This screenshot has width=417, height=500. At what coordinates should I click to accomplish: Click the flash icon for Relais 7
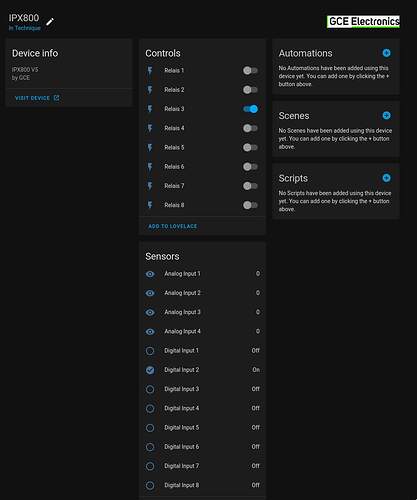[150, 186]
